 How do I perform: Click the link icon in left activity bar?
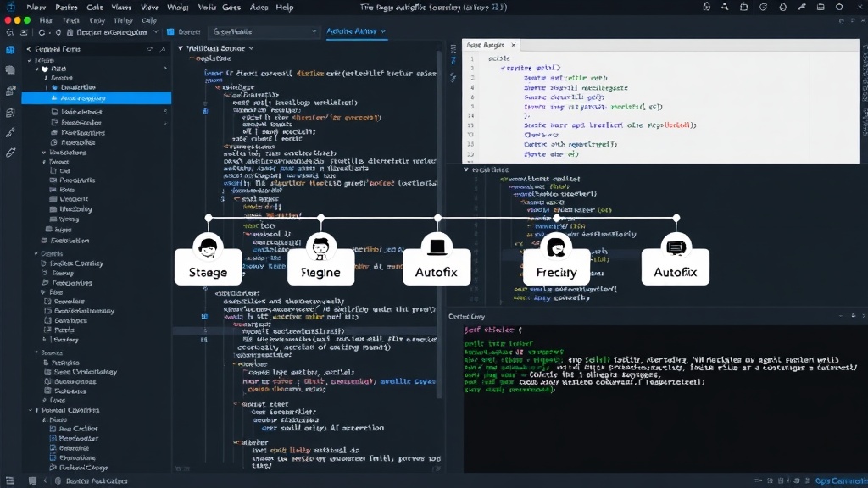10,133
